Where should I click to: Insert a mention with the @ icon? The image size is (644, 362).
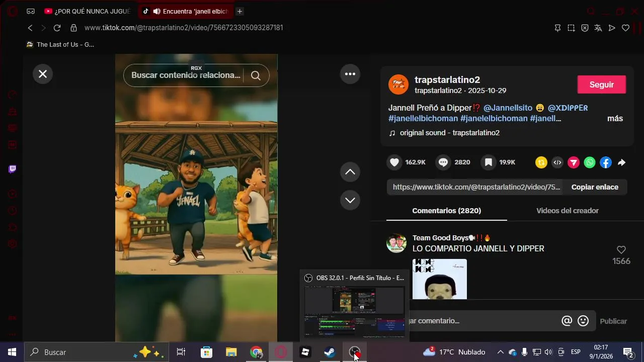coord(567,321)
